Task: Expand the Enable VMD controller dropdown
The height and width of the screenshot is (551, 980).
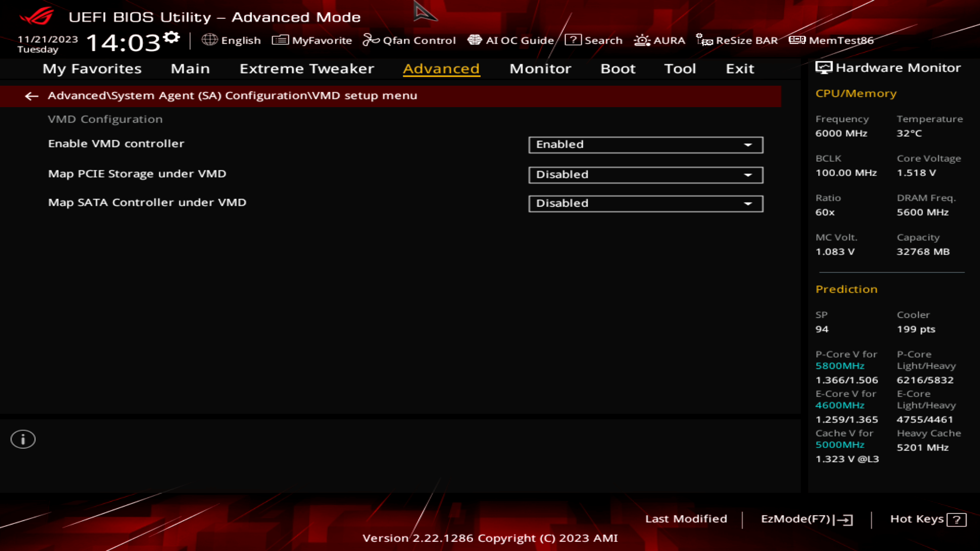Action: pos(747,144)
